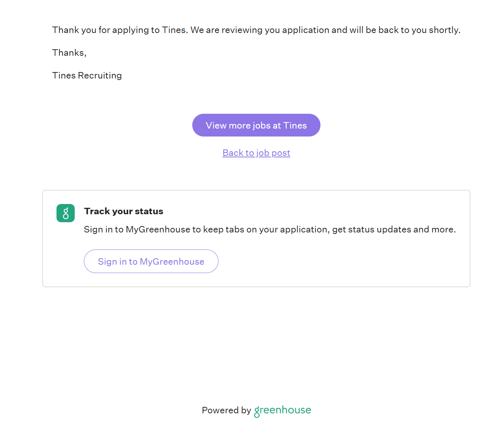Viewport: 504px width, 430px height.
Task: Click the green MyGreenhouse logo icon
Action: pyautogui.click(x=66, y=213)
